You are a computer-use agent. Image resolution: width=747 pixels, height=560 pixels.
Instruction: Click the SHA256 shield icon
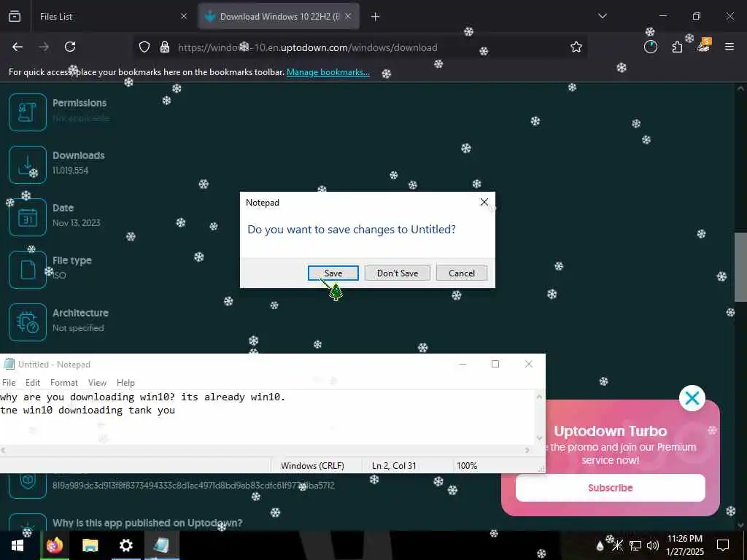[x=28, y=485]
